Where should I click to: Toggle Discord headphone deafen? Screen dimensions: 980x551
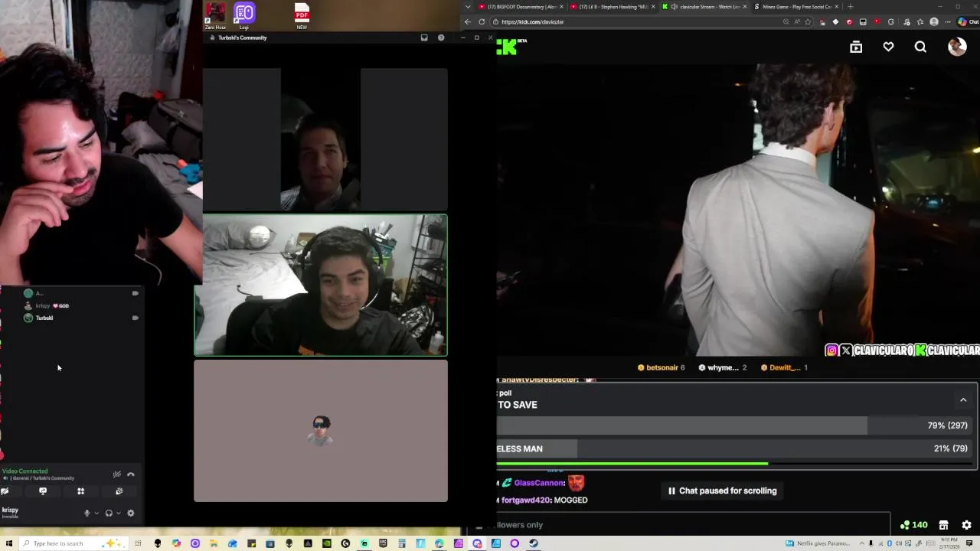(x=109, y=514)
